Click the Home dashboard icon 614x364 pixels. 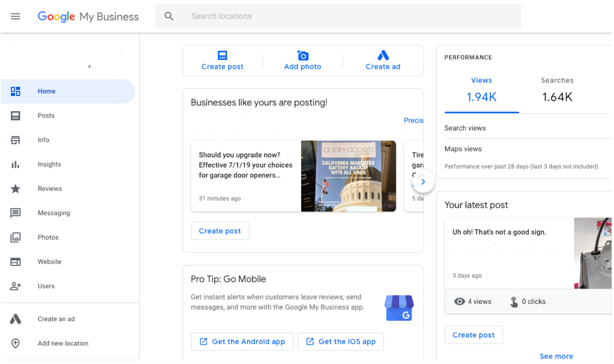click(15, 91)
